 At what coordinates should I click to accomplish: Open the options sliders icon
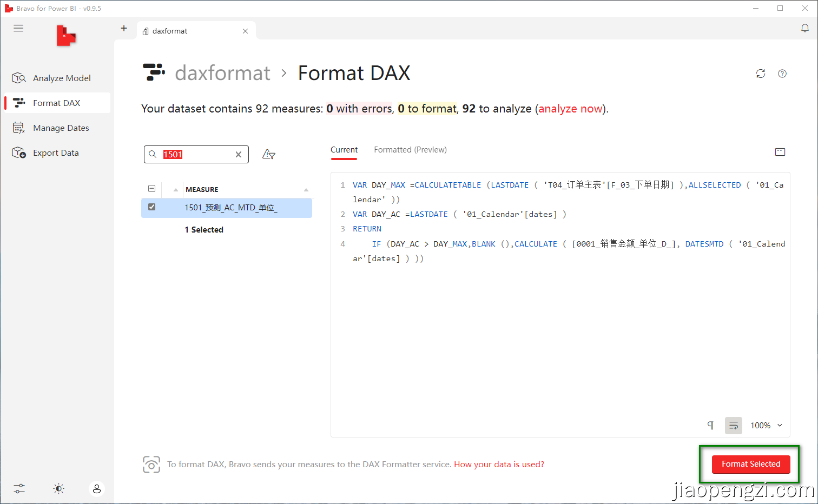[x=19, y=489]
